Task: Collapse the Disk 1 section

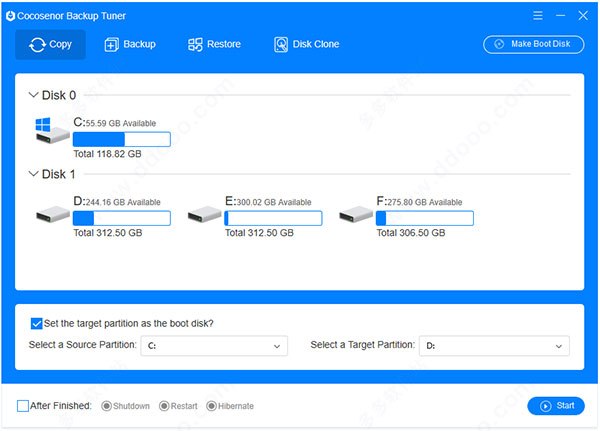Action: 33,174
